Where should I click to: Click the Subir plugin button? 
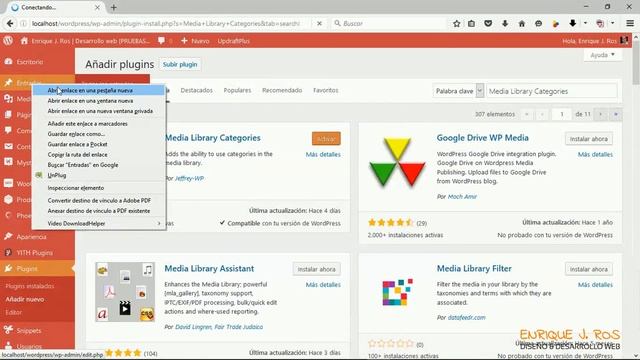point(180,64)
